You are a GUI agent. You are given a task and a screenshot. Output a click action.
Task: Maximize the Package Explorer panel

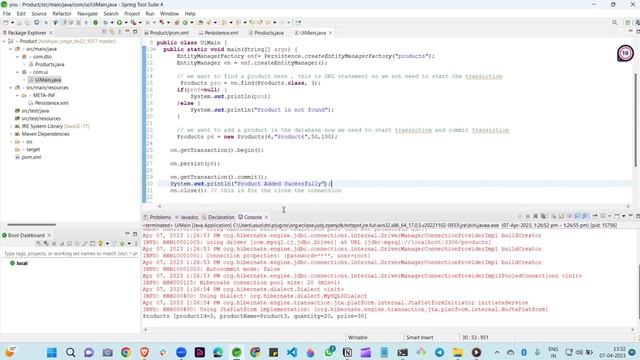(135, 32)
